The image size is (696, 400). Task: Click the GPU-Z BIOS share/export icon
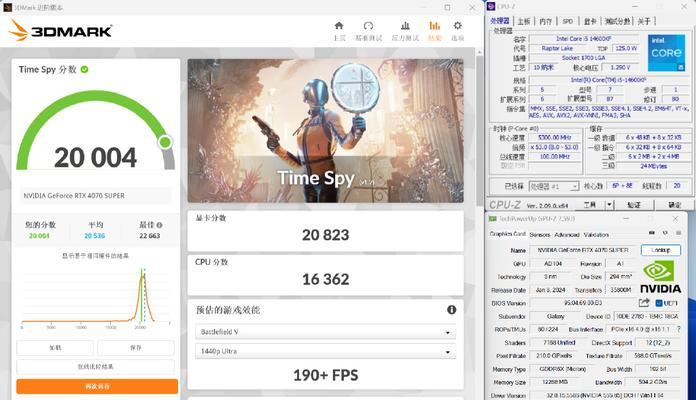pos(644,303)
